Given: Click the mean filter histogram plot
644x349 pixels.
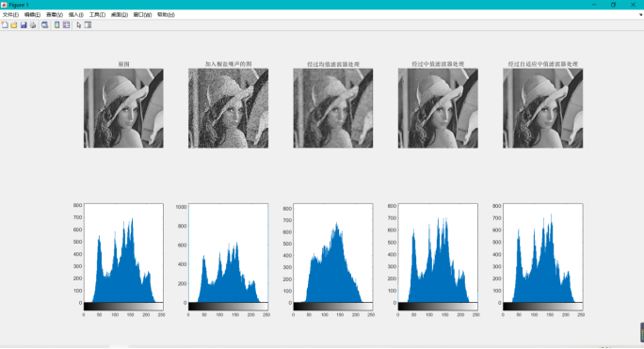Looking at the screenshot, I should point(333,253).
